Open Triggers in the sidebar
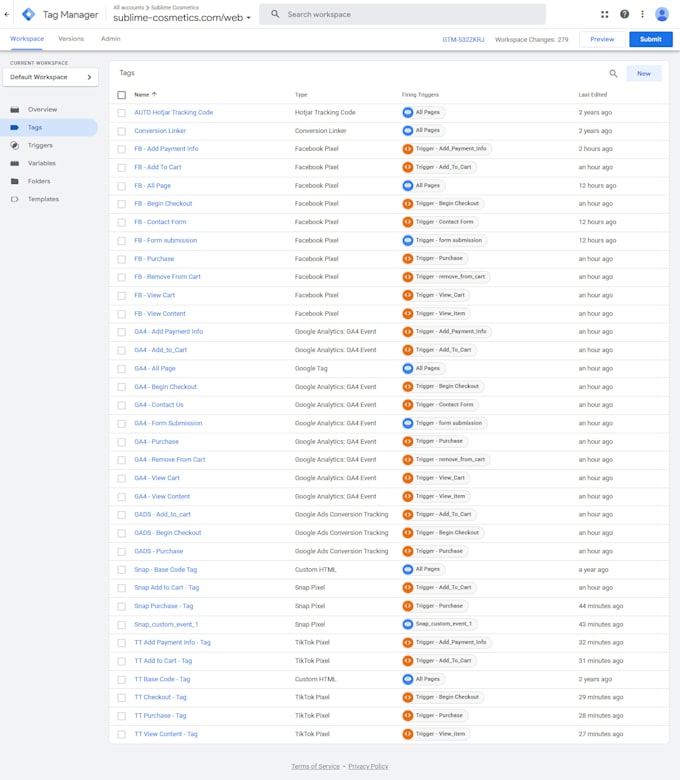This screenshot has width=680, height=780. [x=40, y=145]
